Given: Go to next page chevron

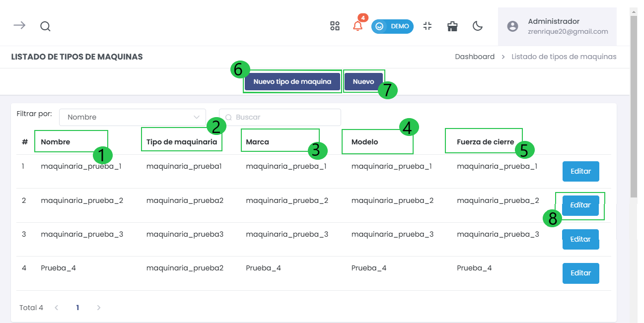Looking at the screenshot, I should 99,308.
